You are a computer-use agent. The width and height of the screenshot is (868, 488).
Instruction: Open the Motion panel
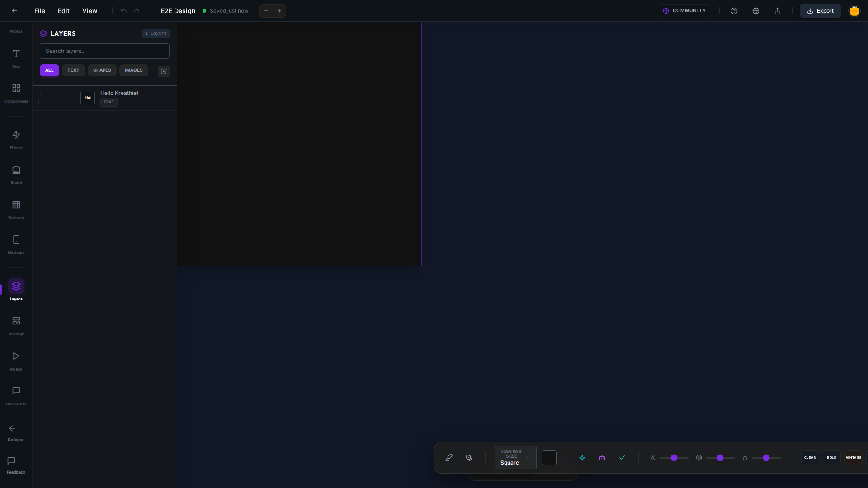16,361
